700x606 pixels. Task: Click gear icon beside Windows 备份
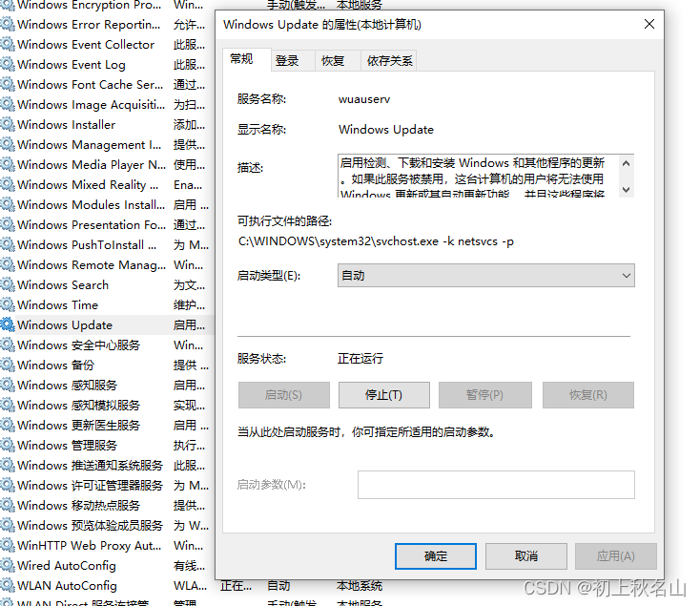pos(8,365)
